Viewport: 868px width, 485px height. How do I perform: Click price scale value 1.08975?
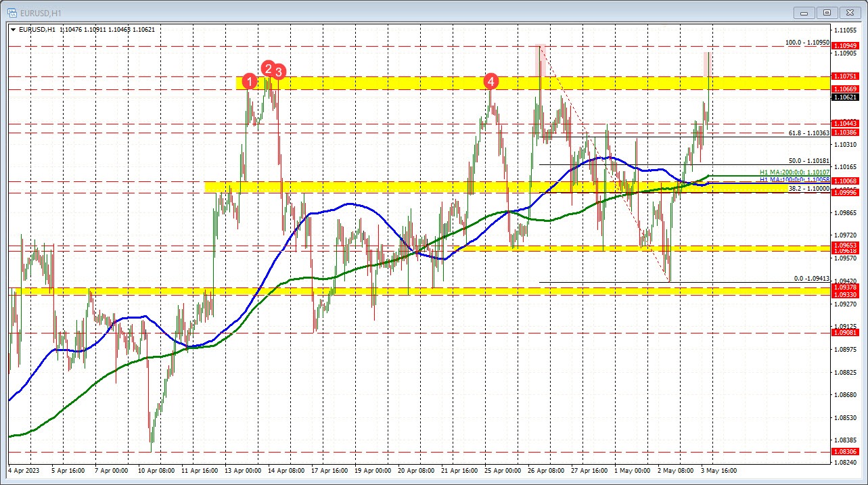(847, 349)
